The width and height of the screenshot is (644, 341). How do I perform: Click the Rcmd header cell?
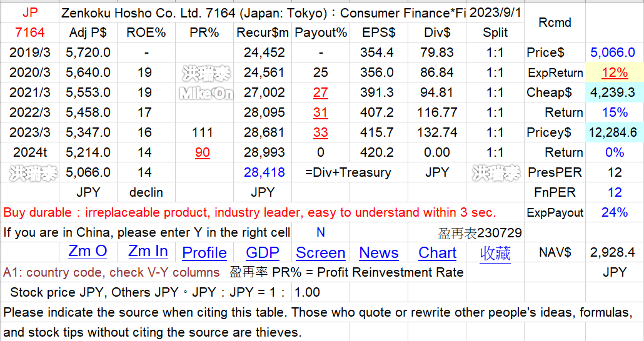(555, 22)
